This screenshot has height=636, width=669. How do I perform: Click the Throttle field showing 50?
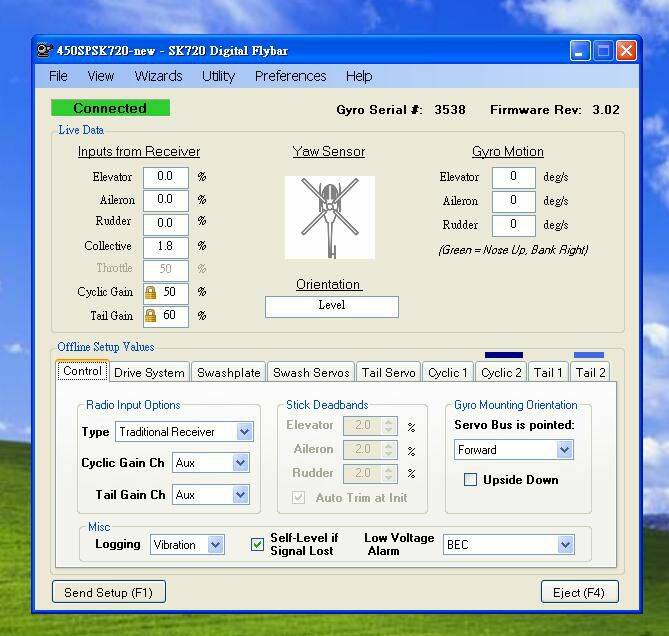(166, 270)
